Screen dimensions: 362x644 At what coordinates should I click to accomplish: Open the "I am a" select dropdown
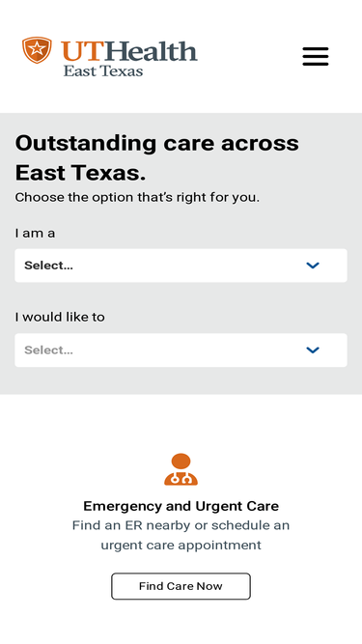click(181, 266)
